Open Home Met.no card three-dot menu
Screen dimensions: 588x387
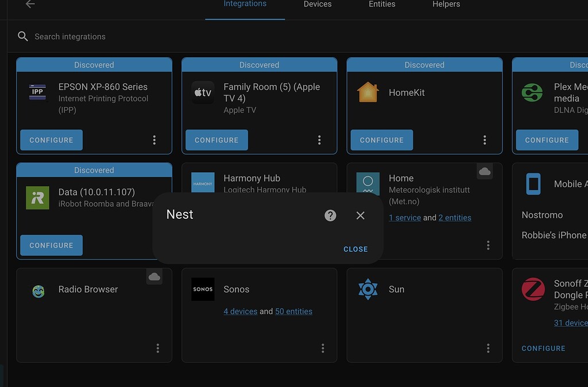click(488, 245)
